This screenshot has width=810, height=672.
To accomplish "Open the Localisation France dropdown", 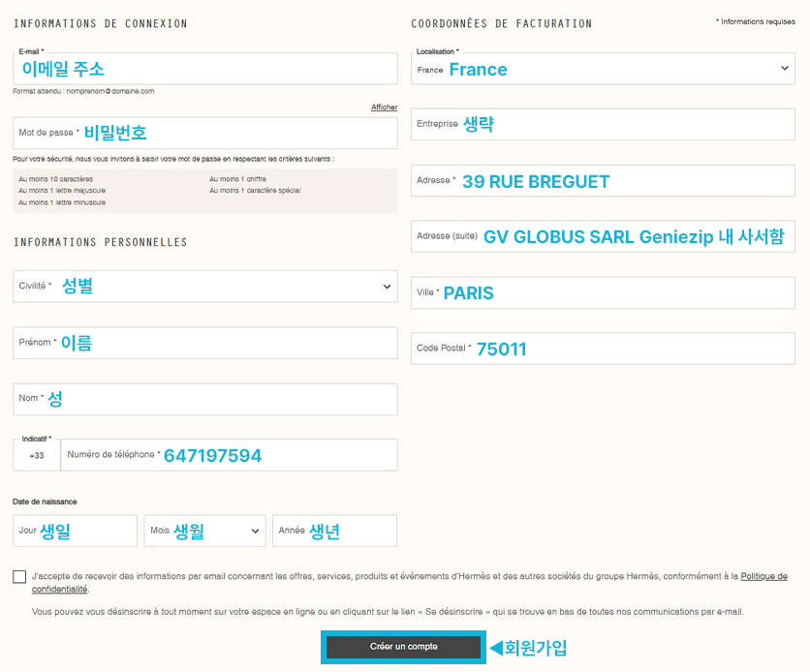I will (603, 69).
